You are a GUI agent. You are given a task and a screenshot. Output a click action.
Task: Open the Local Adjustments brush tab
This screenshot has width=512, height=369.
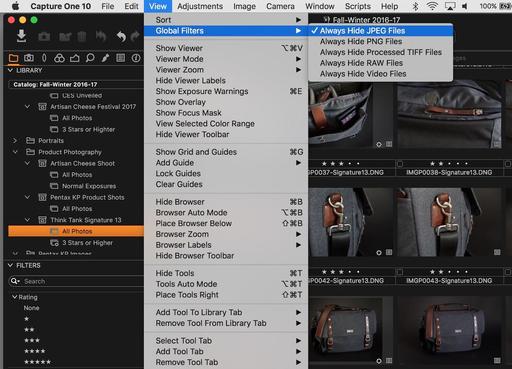(105, 58)
